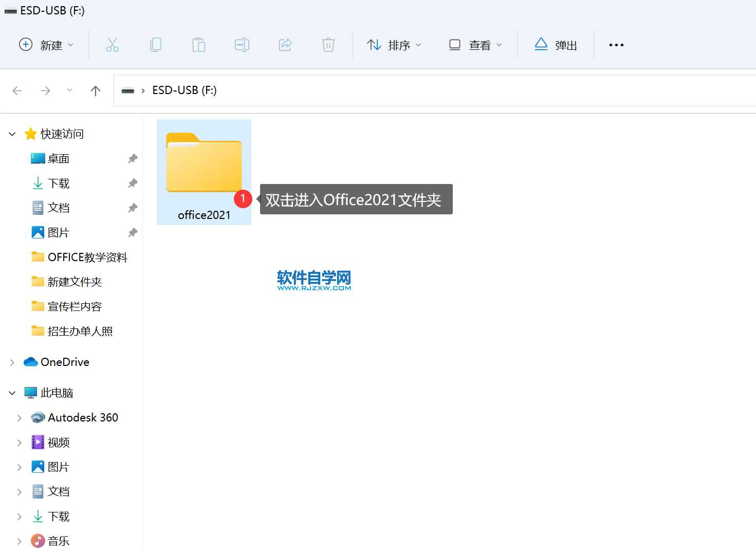Open the 新建 dropdown menu
Image resolution: width=756 pixels, height=551 pixels.
46,45
